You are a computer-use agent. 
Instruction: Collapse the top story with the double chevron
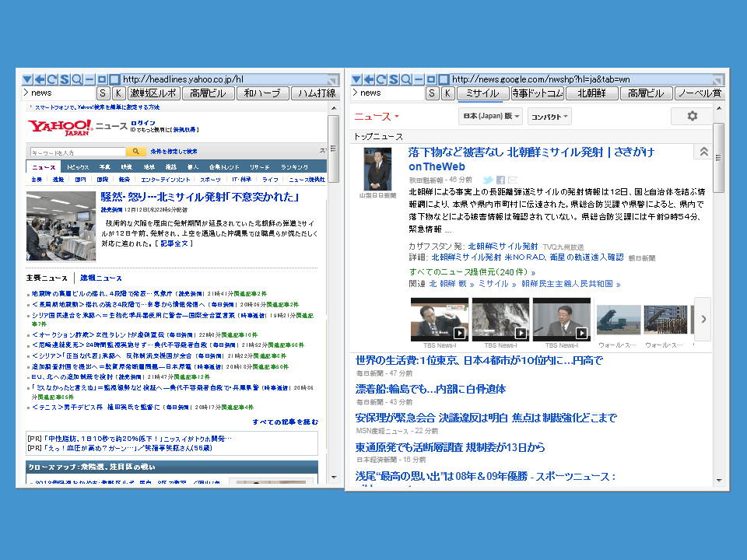703,152
